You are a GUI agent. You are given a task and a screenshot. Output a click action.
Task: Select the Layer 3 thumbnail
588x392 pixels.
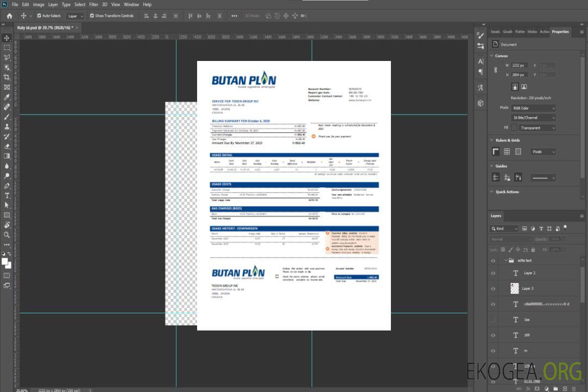[x=514, y=289]
